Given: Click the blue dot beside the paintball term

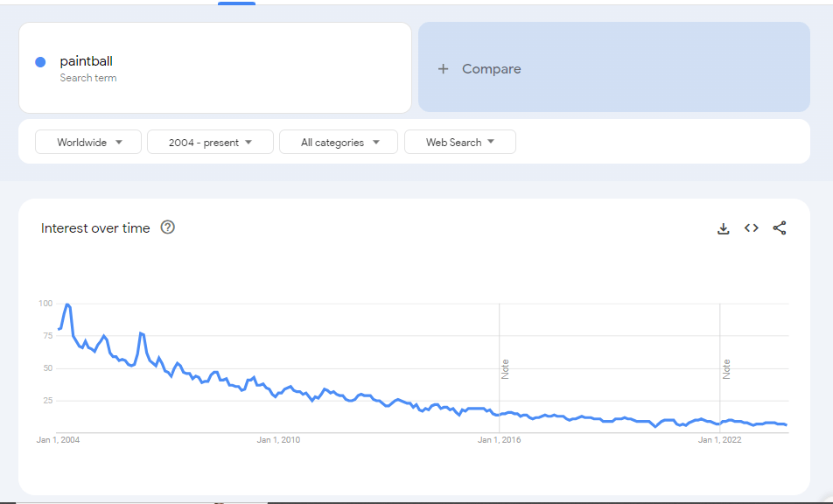Looking at the screenshot, I should click(38, 61).
